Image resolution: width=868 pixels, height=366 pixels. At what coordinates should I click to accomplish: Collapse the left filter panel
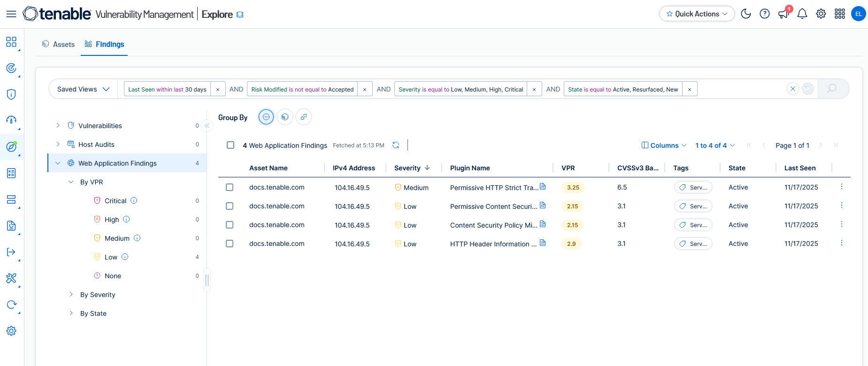click(x=207, y=126)
